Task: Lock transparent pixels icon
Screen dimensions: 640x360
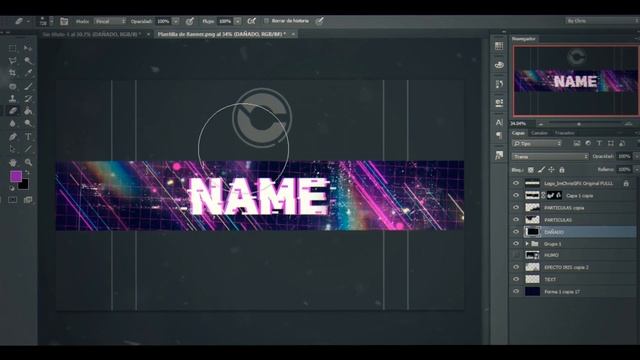Action: click(x=531, y=170)
